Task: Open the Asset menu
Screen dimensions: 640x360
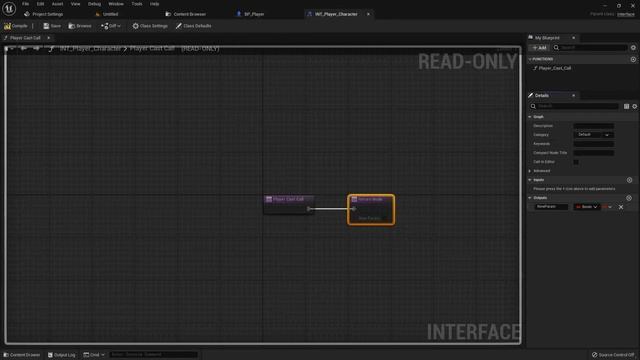Action: click(57, 4)
